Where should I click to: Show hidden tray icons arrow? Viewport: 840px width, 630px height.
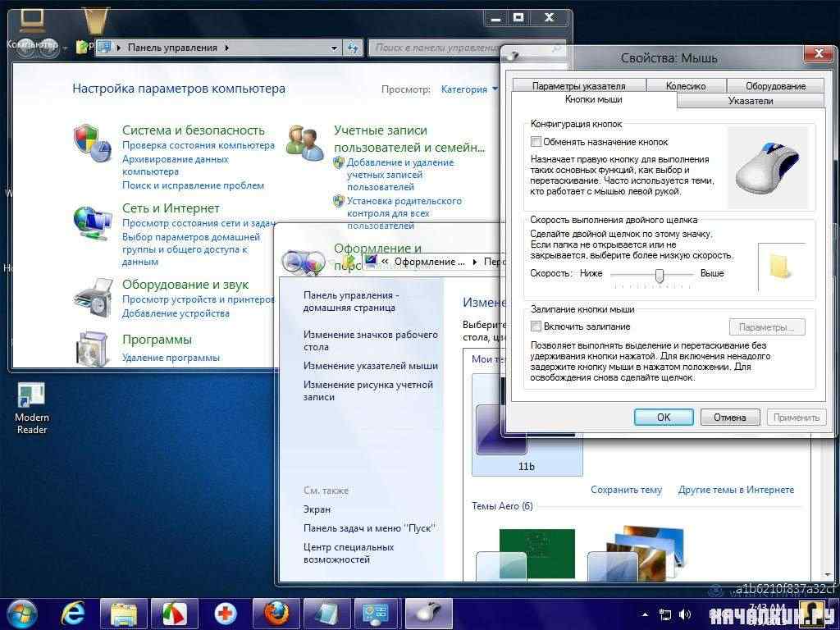point(645,615)
